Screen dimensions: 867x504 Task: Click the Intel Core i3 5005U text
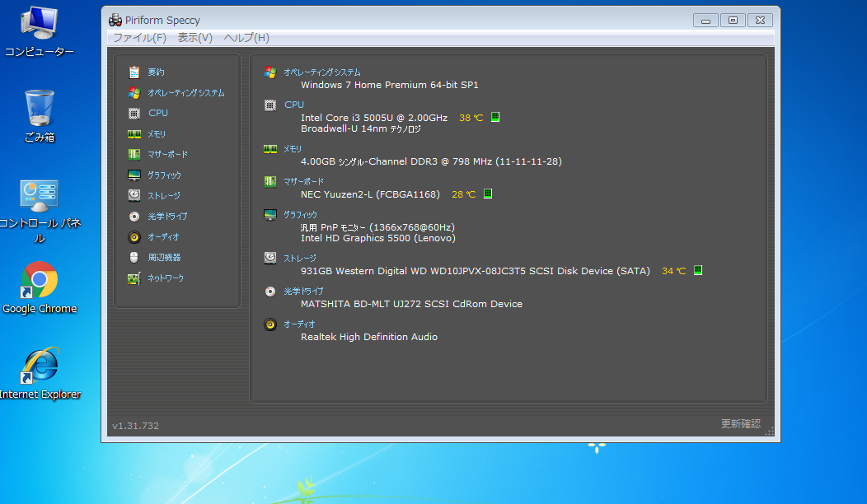tap(374, 118)
